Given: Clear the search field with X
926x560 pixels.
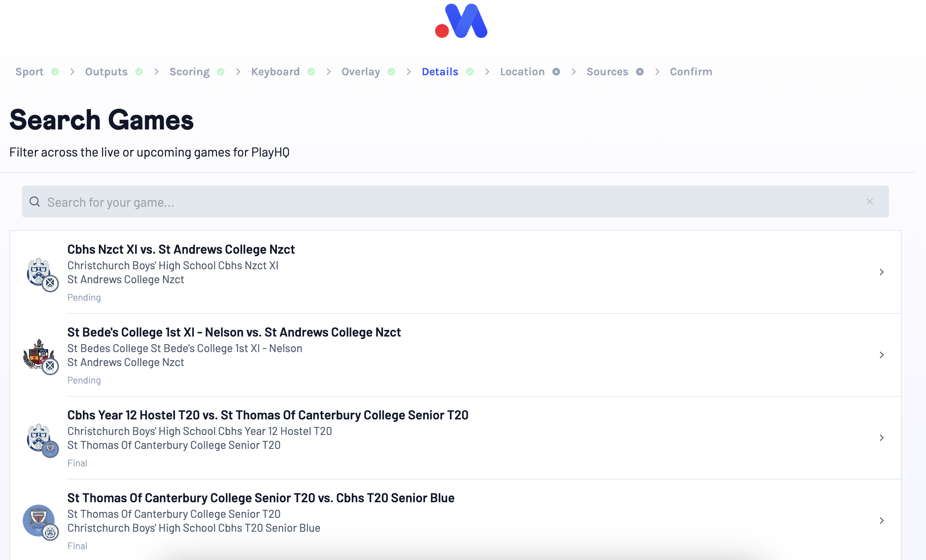Looking at the screenshot, I should tap(870, 202).
